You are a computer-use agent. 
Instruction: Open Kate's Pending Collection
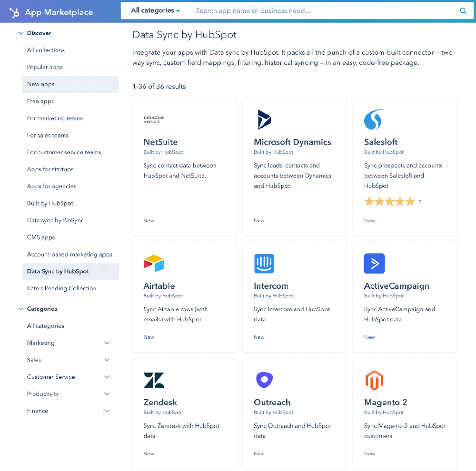(x=61, y=288)
